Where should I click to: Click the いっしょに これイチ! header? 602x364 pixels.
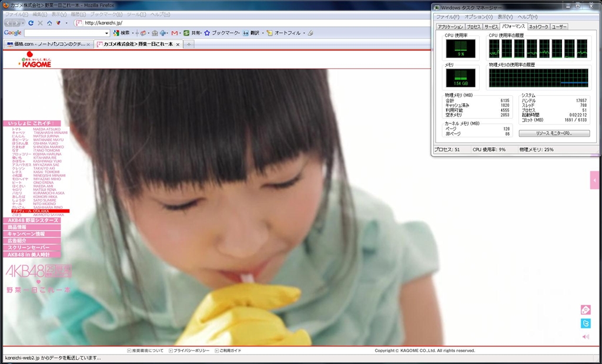coord(32,123)
